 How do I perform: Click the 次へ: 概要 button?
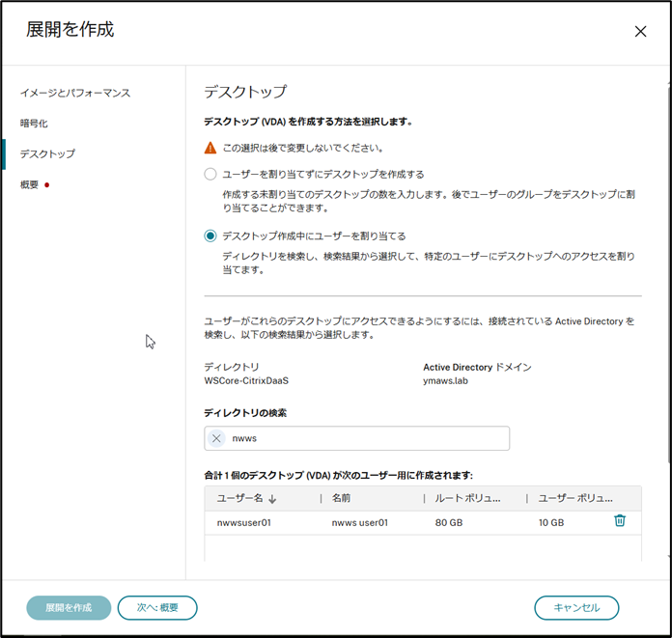point(157,607)
